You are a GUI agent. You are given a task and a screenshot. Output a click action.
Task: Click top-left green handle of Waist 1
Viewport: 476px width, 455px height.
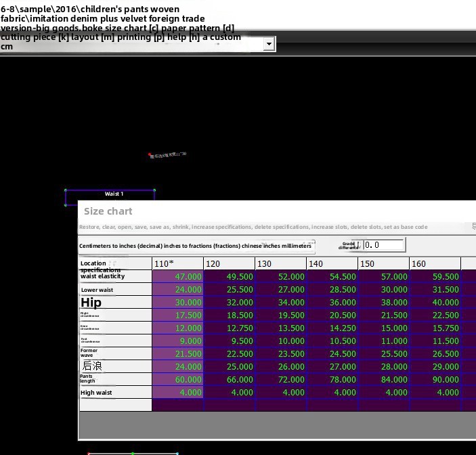[66, 190]
